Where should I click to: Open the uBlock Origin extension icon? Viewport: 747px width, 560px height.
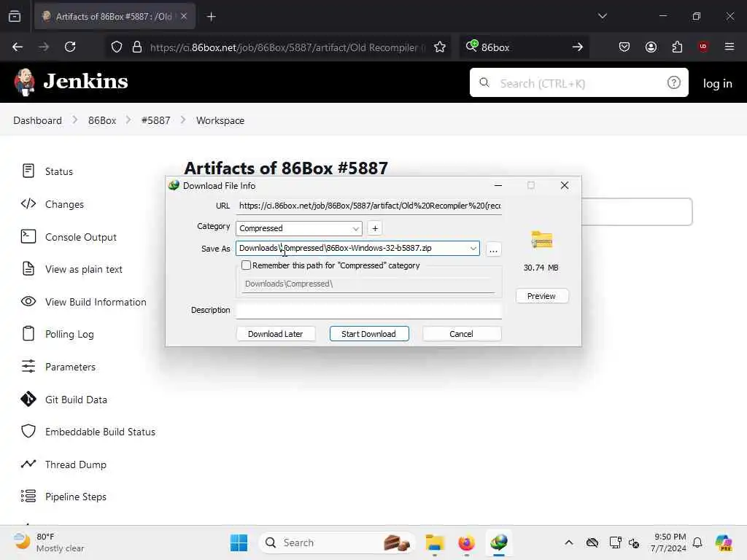click(703, 46)
